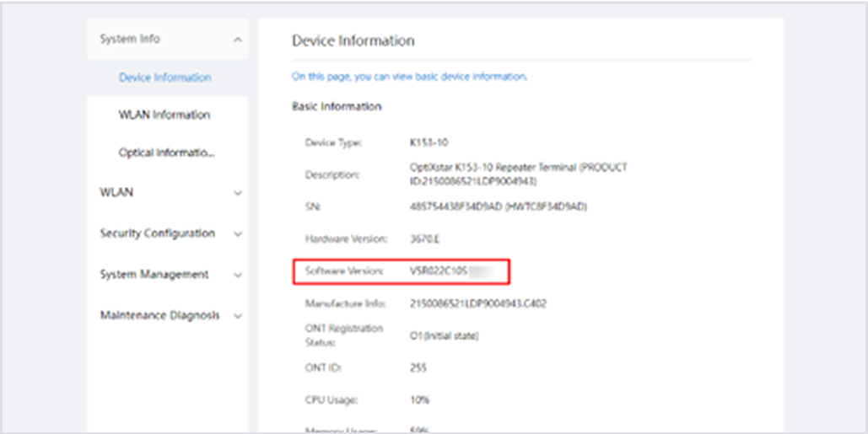
Task: Open Optical Information page
Action: pos(167,153)
